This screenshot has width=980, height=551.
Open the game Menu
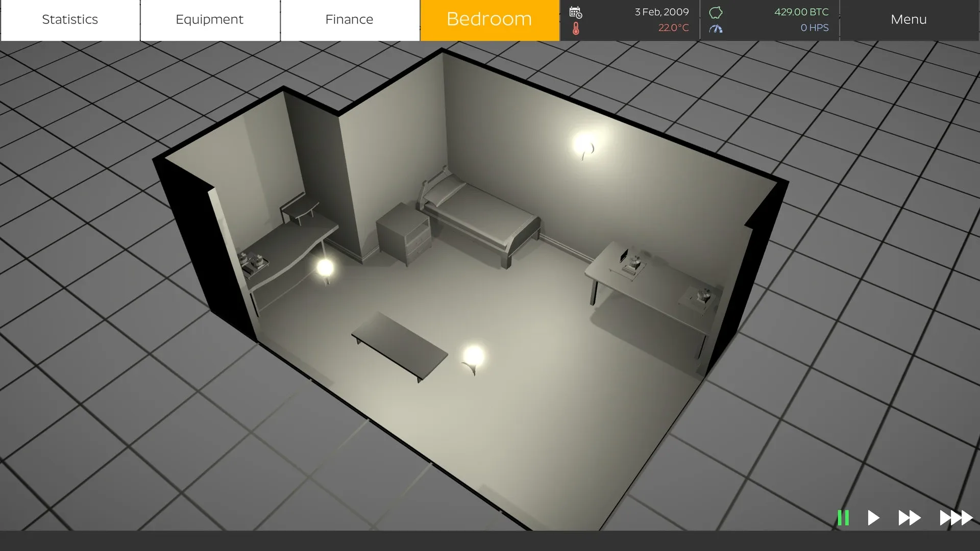pos(909,20)
